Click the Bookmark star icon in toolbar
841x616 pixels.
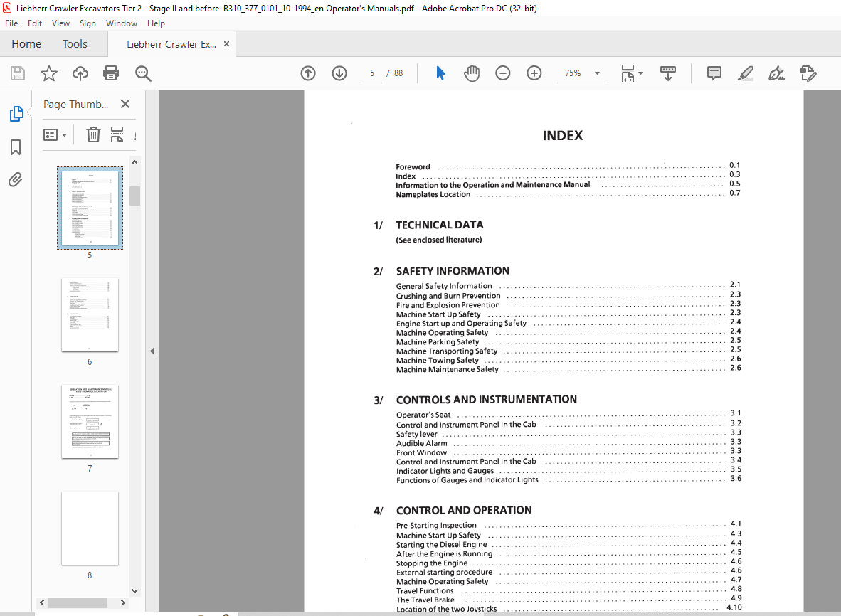(x=49, y=73)
